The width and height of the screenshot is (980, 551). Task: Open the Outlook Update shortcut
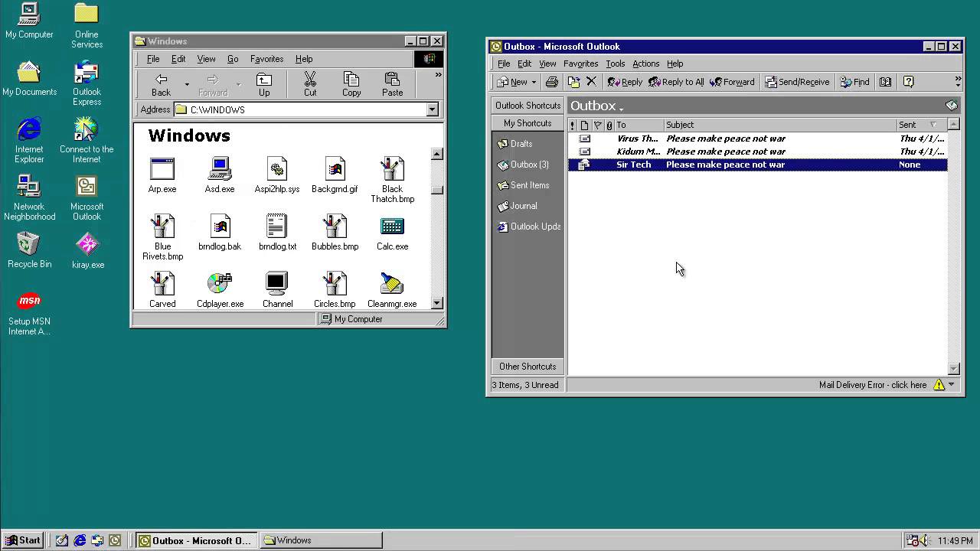(x=528, y=227)
